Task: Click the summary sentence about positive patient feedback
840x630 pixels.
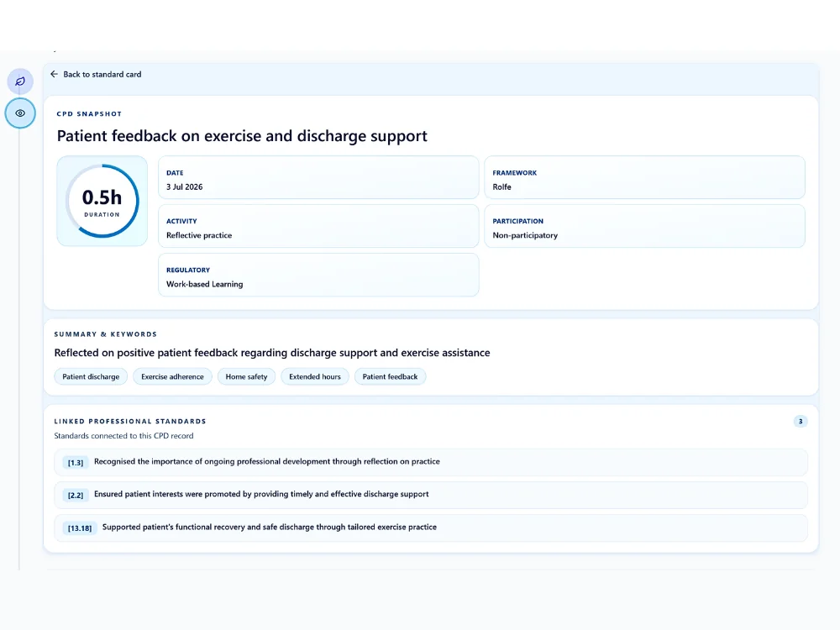Action: [272, 353]
